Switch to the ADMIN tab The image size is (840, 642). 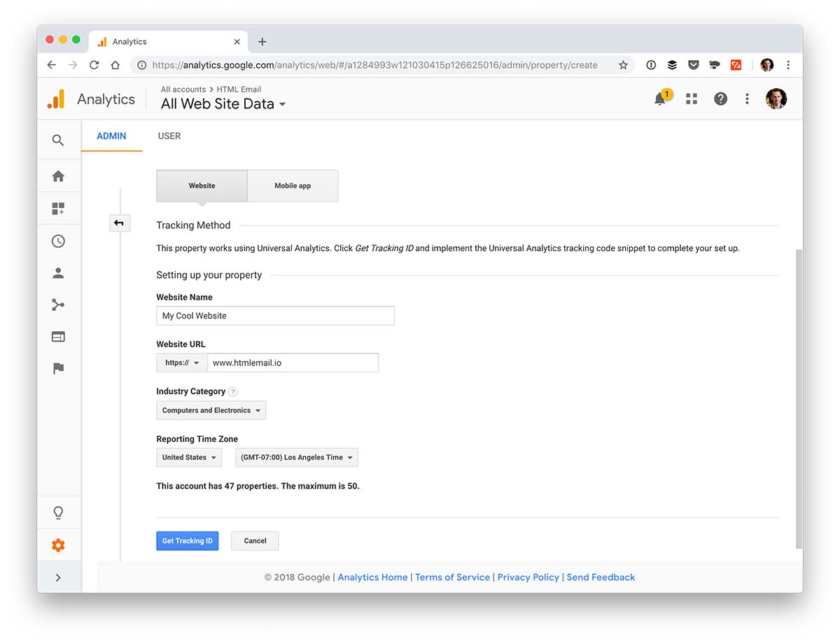[111, 136]
